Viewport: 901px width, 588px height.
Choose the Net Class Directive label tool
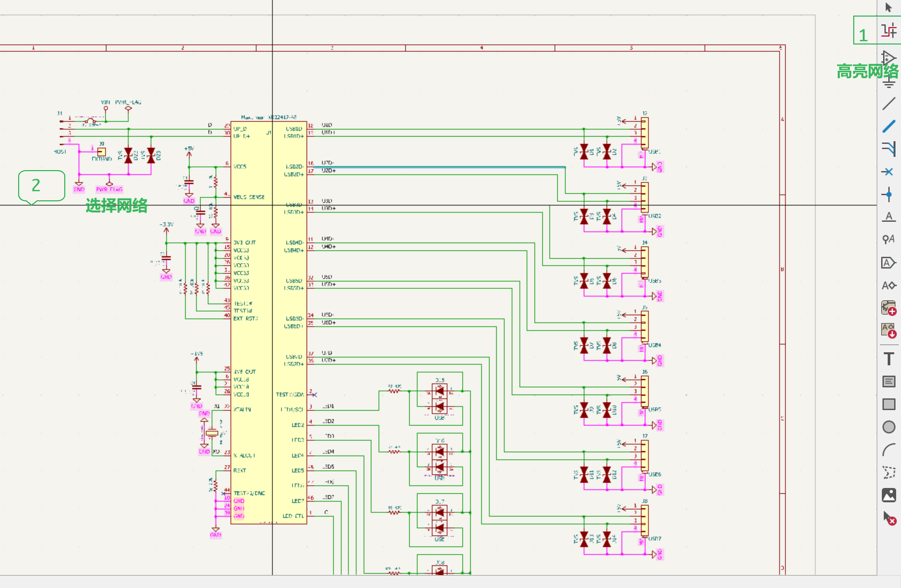(x=889, y=239)
